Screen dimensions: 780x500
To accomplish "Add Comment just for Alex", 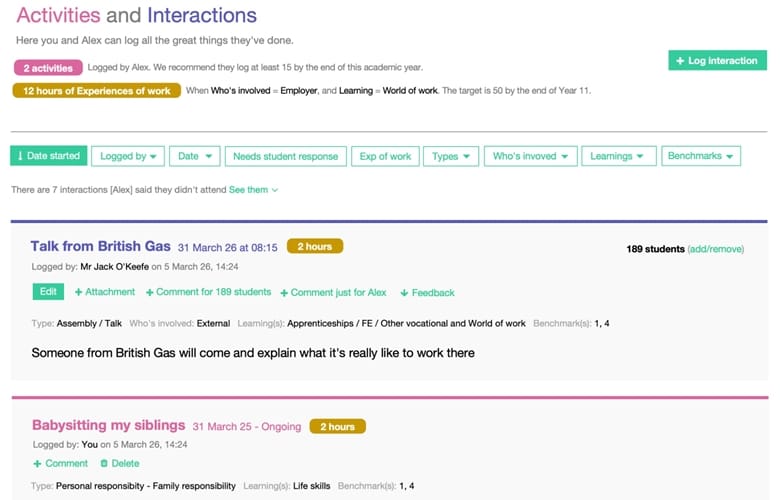I will click(332, 292).
